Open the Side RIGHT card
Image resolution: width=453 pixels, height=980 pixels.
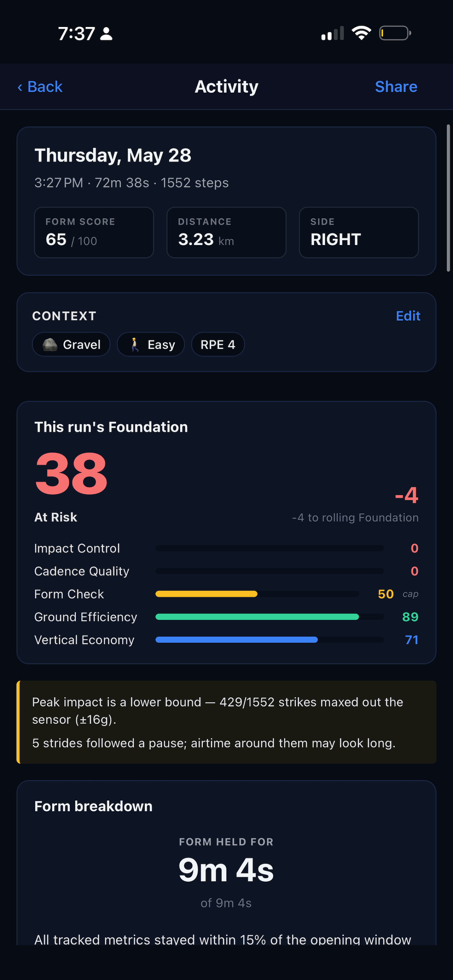[359, 233]
